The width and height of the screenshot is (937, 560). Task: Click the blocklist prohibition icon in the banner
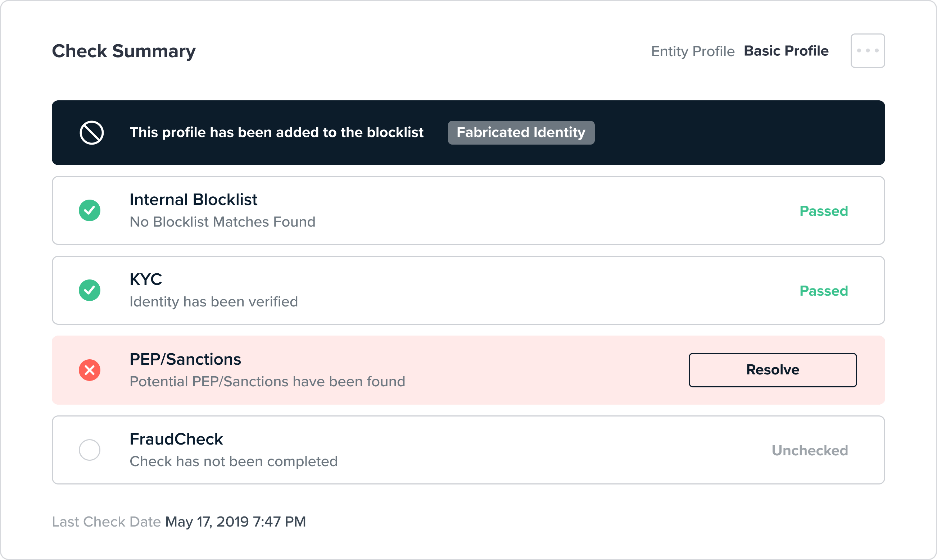[91, 133]
